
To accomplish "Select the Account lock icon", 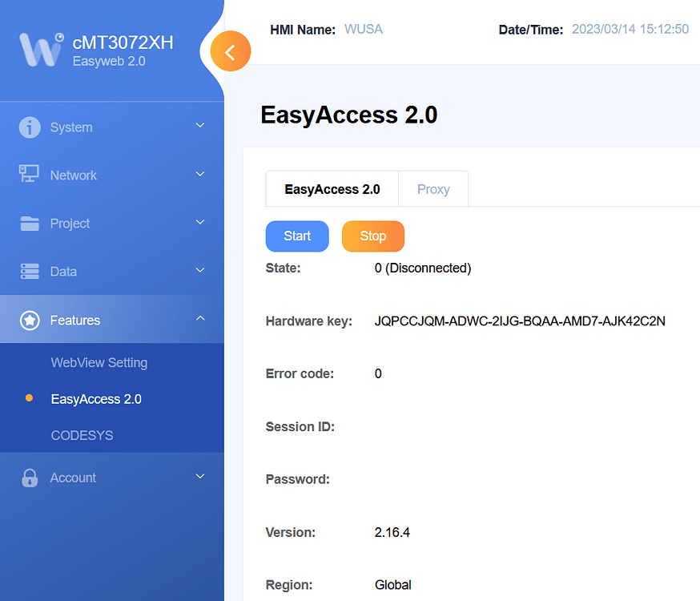I will (29, 477).
